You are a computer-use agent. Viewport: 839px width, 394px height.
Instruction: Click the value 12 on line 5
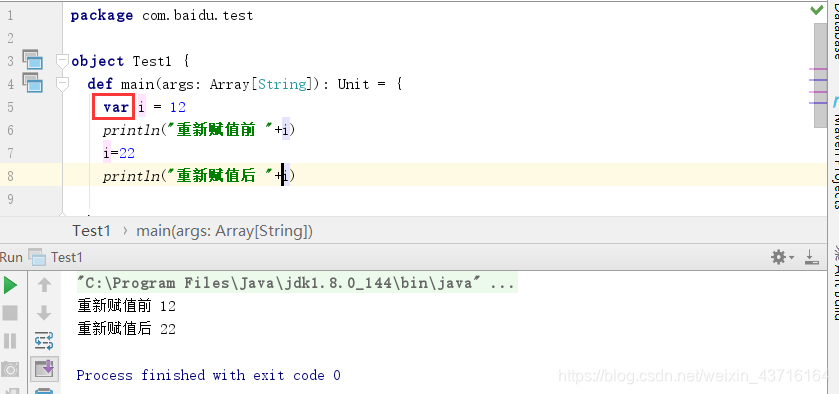pos(178,107)
